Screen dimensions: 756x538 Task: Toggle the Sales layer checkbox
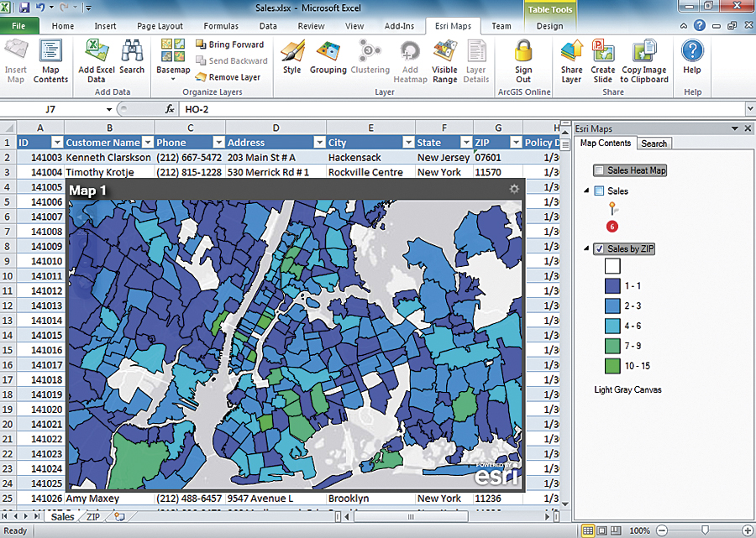pos(599,191)
